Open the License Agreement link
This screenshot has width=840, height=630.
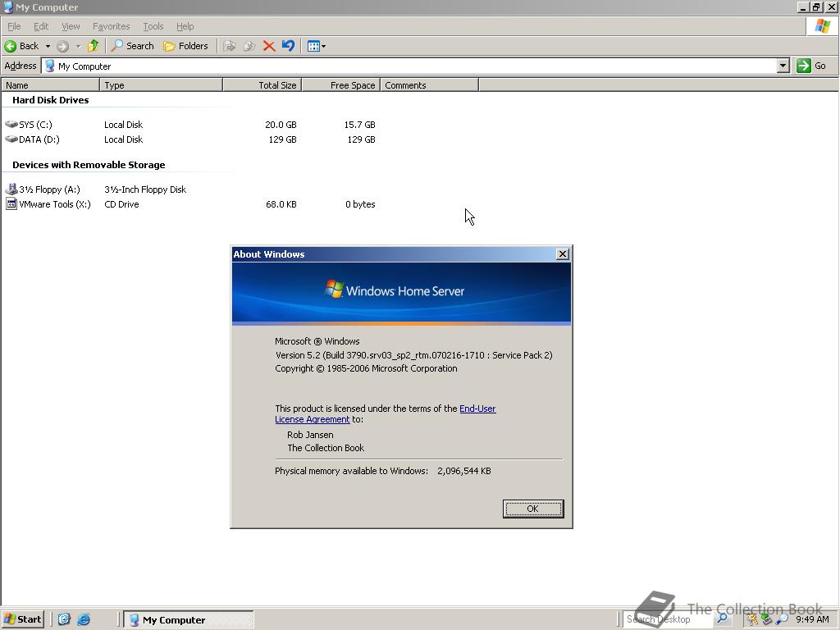tap(313, 419)
